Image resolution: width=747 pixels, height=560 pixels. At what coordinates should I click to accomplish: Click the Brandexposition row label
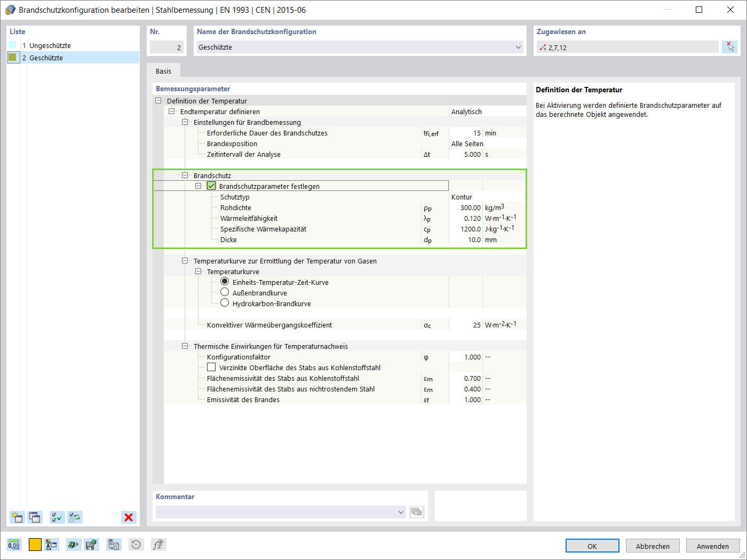[232, 143]
